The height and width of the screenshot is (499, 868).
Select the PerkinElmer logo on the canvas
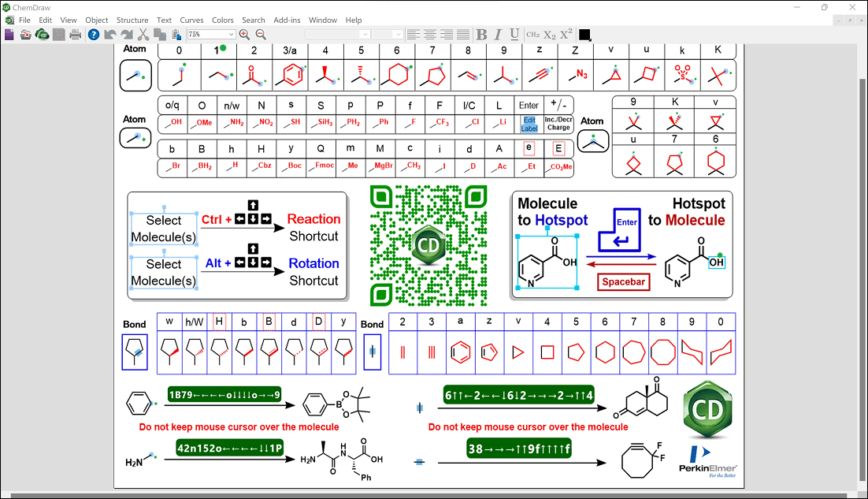click(x=708, y=462)
